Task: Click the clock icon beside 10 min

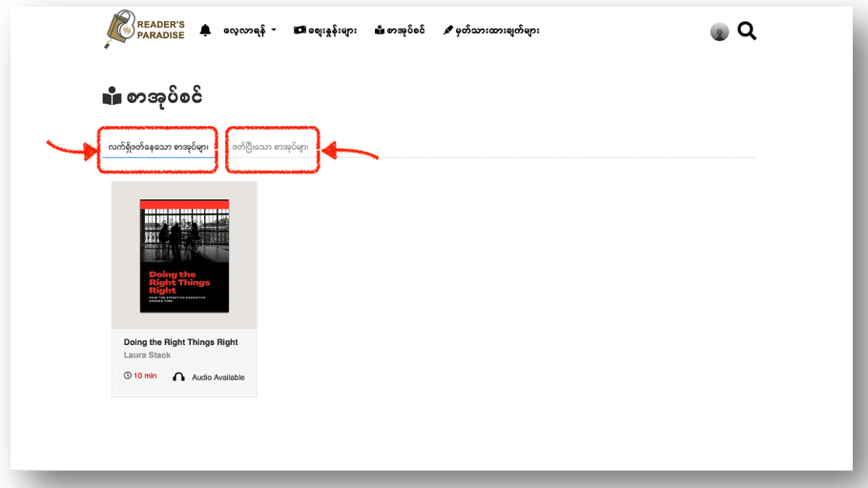Action: [x=128, y=376]
